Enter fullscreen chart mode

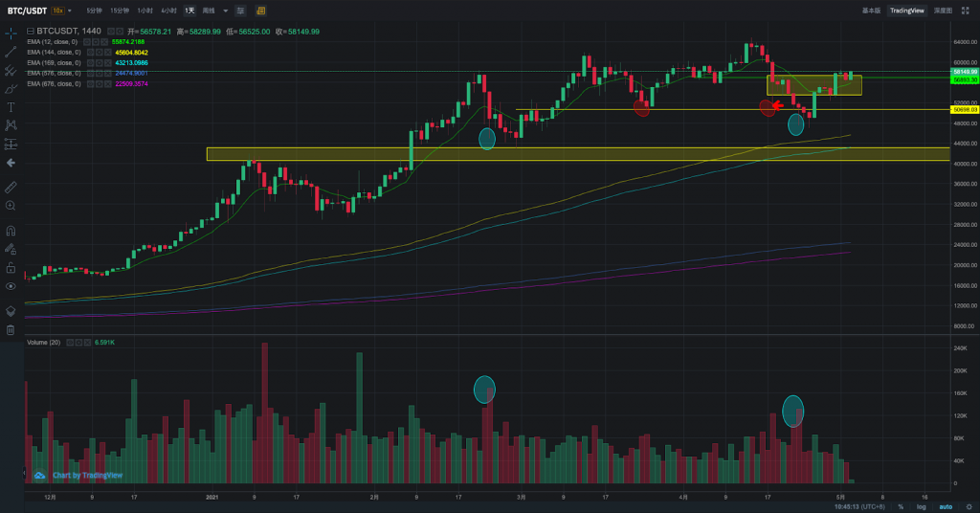(966, 11)
